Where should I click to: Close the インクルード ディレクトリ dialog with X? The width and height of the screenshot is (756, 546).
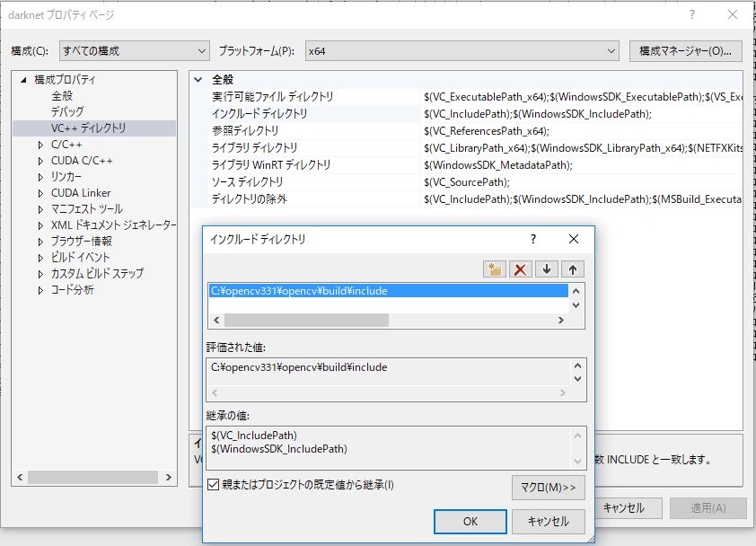click(x=574, y=239)
